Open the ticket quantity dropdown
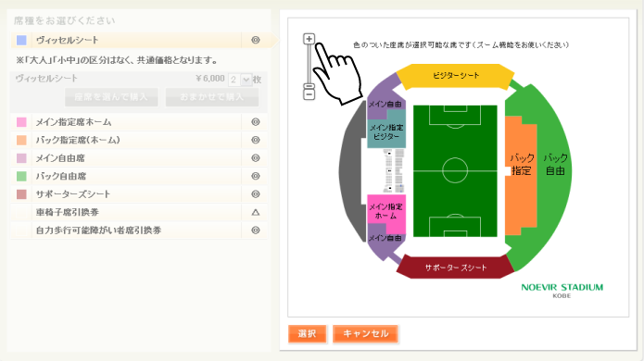644x361 pixels. [x=240, y=80]
